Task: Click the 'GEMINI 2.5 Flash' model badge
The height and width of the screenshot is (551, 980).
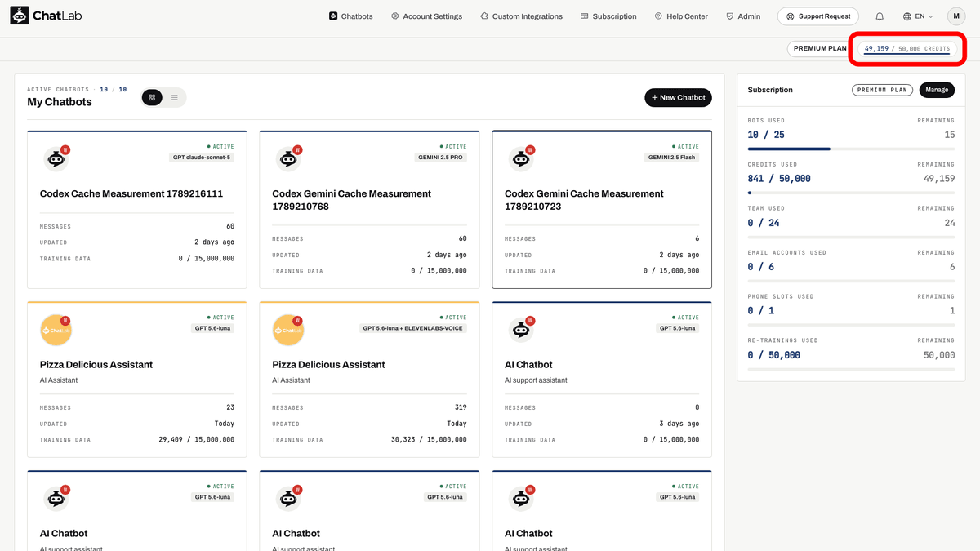Action: click(672, 158)
